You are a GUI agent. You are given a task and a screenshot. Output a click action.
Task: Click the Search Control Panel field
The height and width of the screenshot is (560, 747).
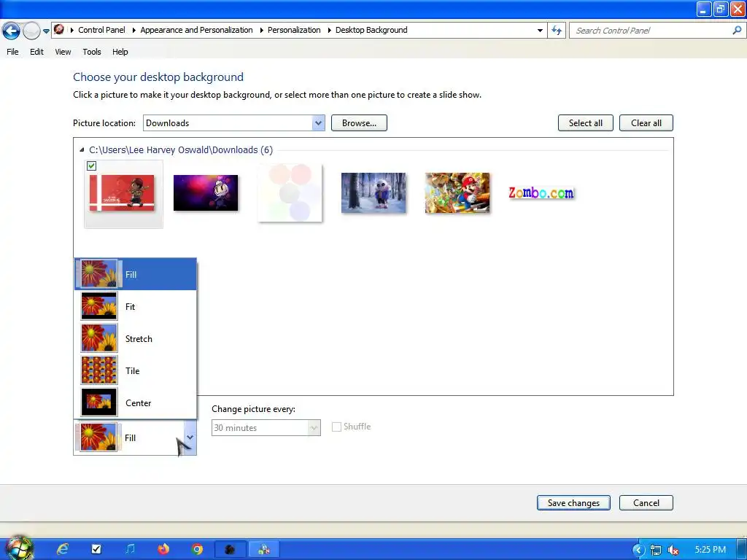(x=649, y=31)
